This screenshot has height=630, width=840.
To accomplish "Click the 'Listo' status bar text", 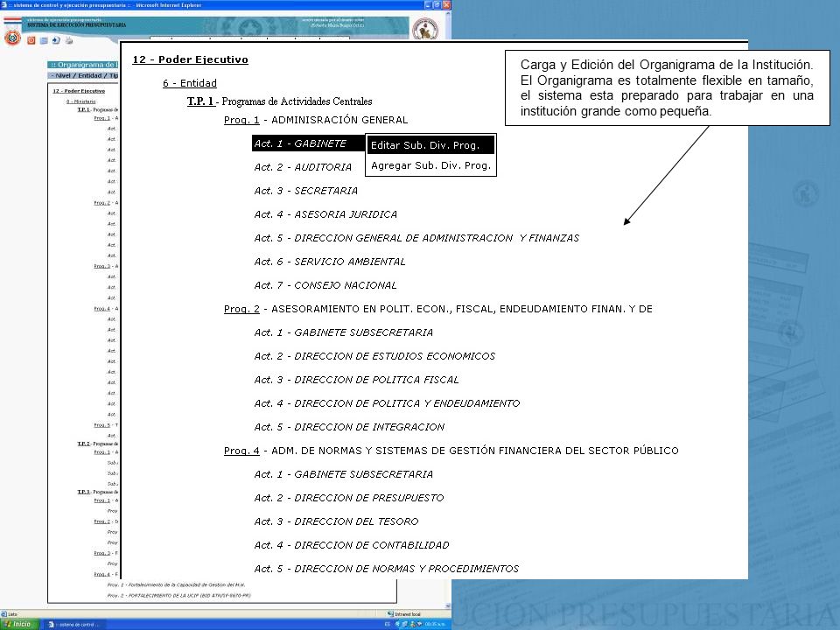I will [x=13, y=614].
